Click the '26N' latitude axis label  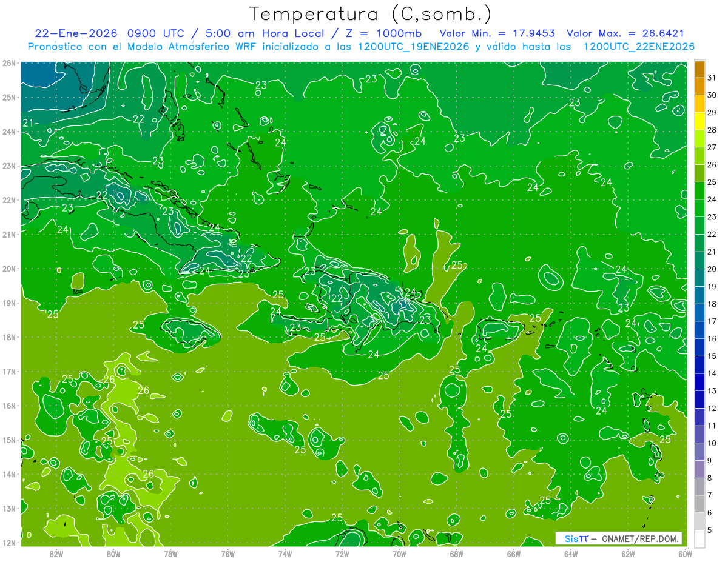tap(9, 63)
